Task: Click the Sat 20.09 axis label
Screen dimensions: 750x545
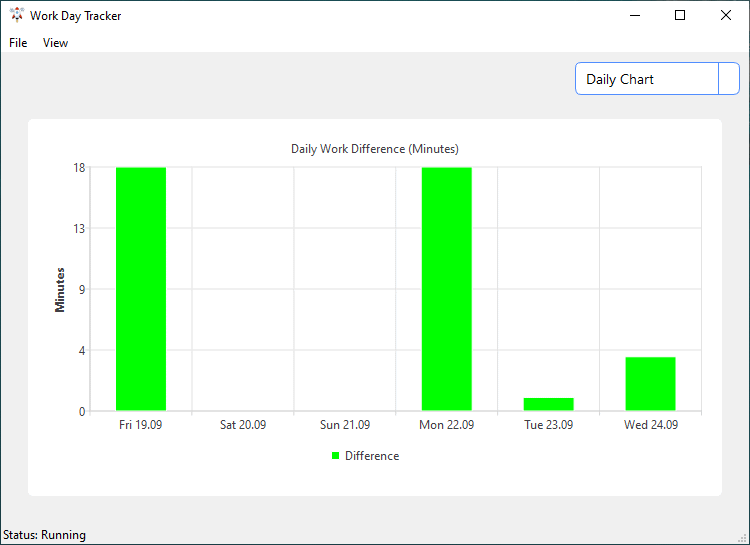Action: coord(243,425)
